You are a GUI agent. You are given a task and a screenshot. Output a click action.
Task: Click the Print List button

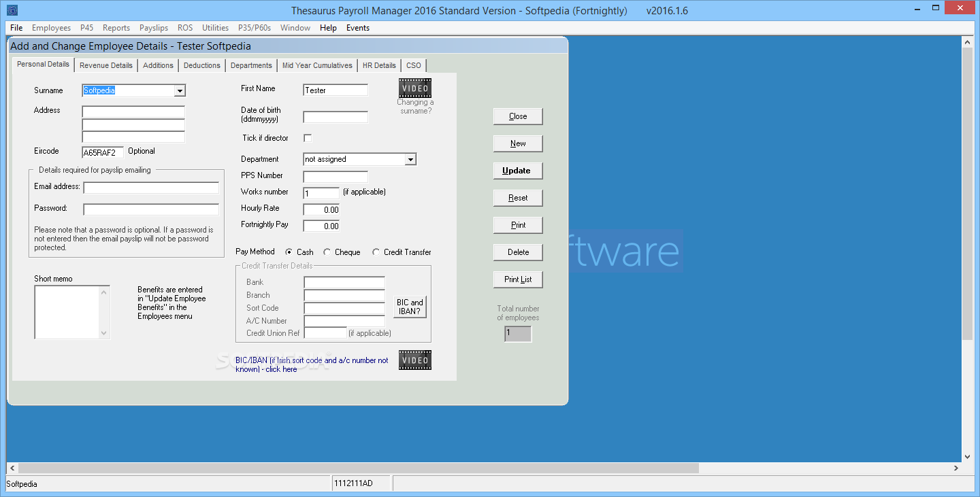point(518,279)
